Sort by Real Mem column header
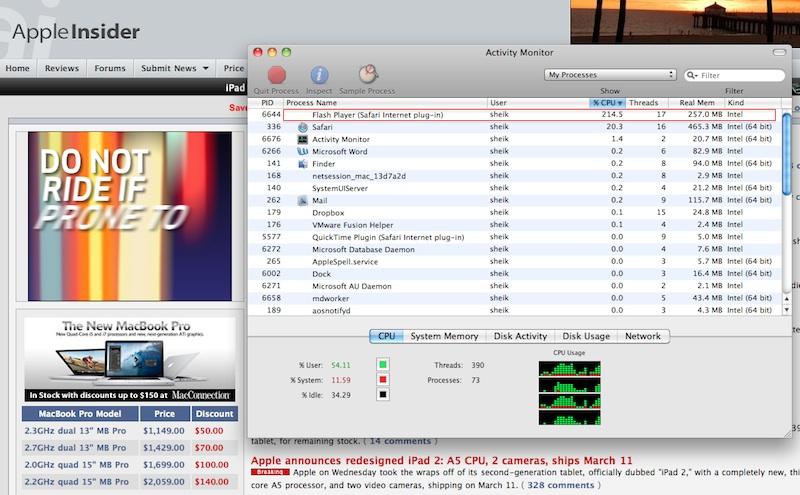 click(696, 103)
